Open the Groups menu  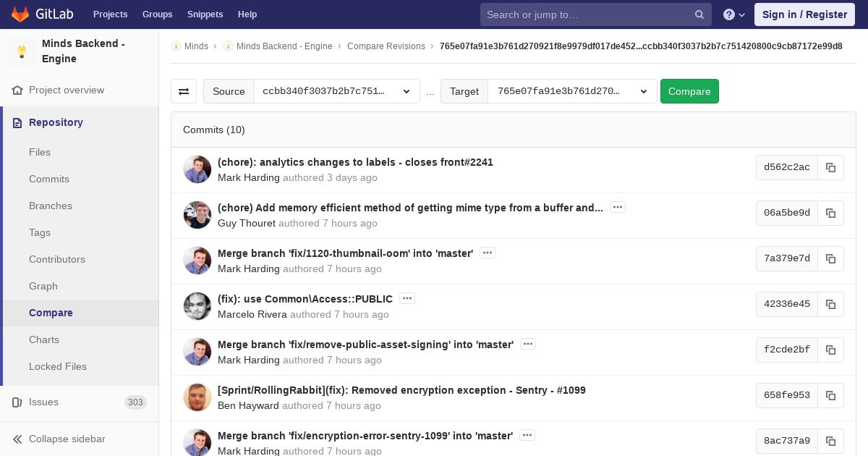[x=157, y=14]
